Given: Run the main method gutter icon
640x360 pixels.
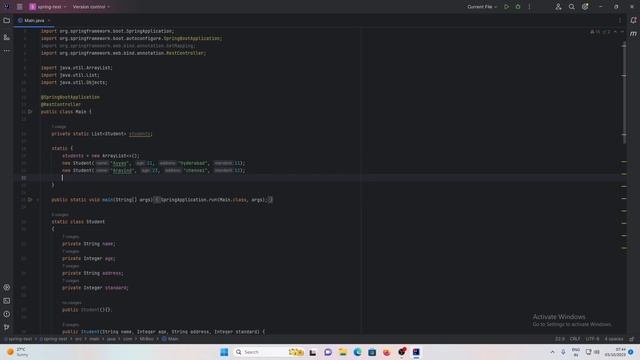Looking at the screenshot, I should [30, 200].
